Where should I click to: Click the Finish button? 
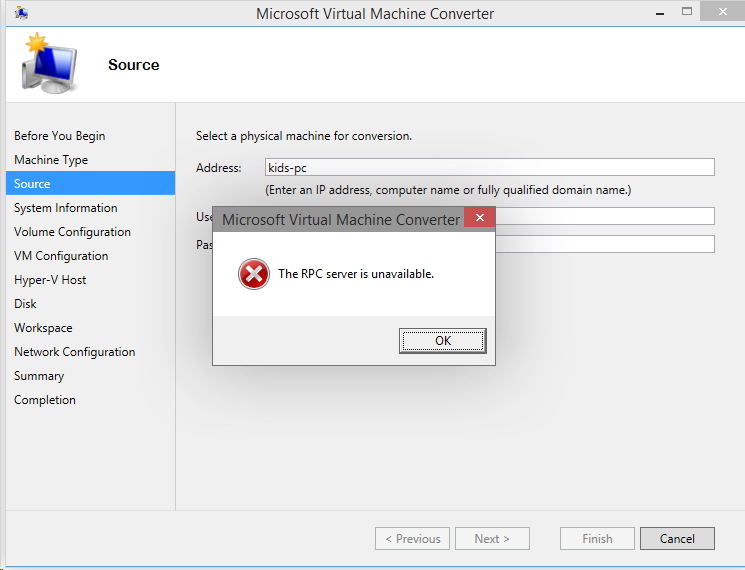coord(597,538)
